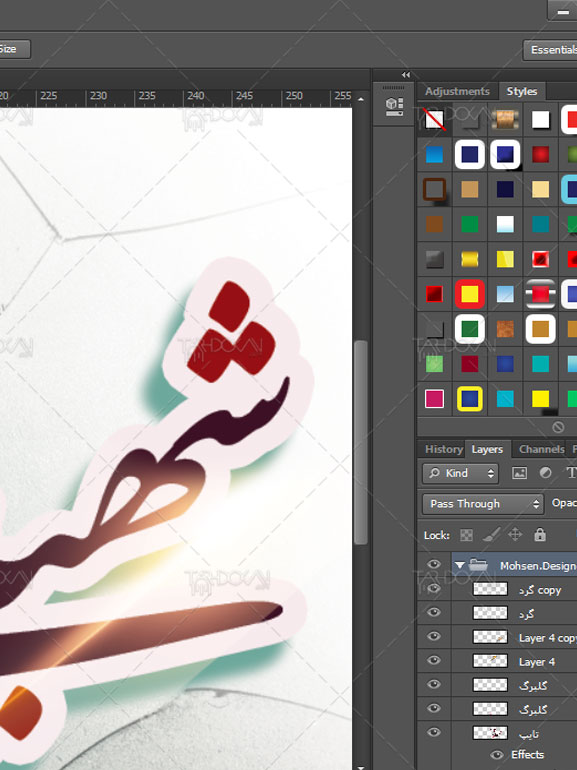Image resolution: width=577 pixels, height=770 pixels.
Task: Switch to the Channels tab
Action: (x=542, y=449)
